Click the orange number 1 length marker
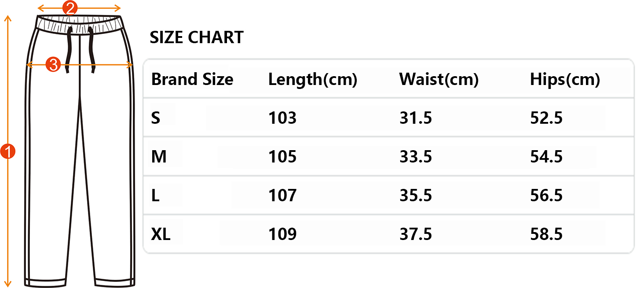 click(x=8, y=151)
